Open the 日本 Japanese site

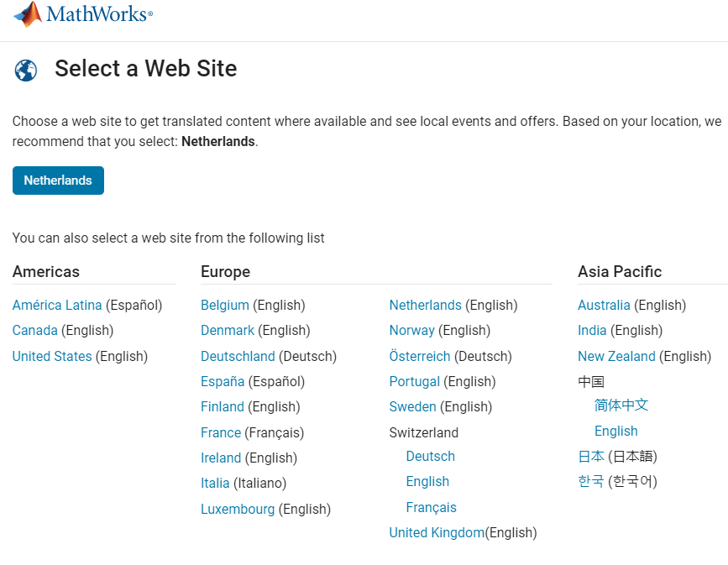point(591,456)
